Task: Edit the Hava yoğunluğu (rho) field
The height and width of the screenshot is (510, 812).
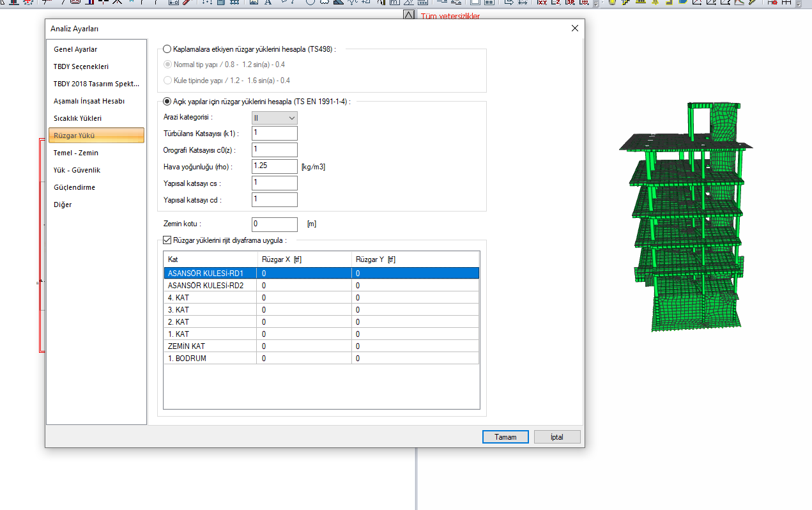Action: click(275, 166)
